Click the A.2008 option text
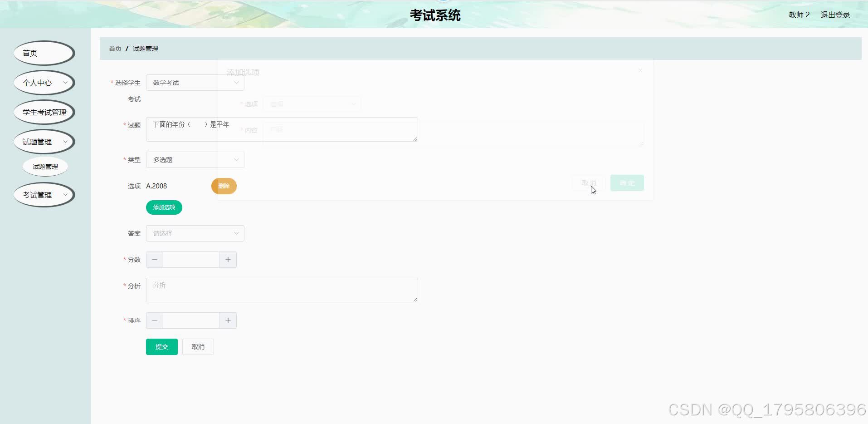The image size is (868, 424). [x=156, y=186]
